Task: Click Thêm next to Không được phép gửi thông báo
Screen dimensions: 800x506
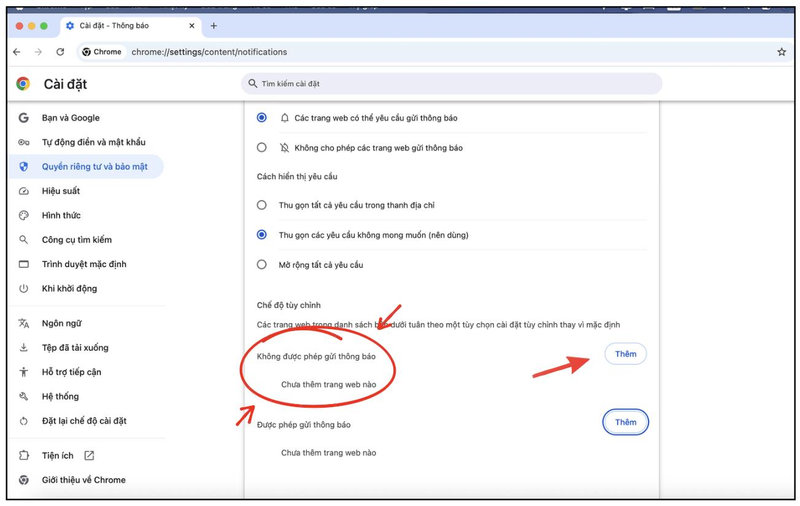Action: 626,354
